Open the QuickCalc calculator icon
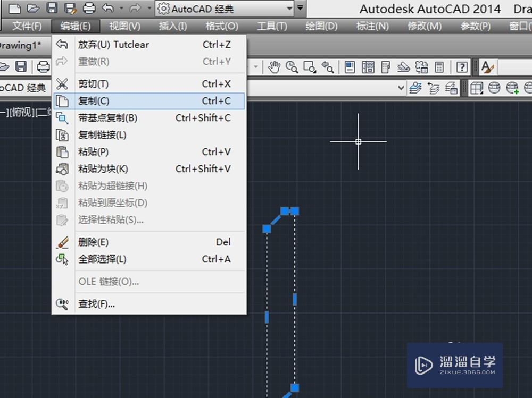 pyautogui.click(x=439, y=67)
